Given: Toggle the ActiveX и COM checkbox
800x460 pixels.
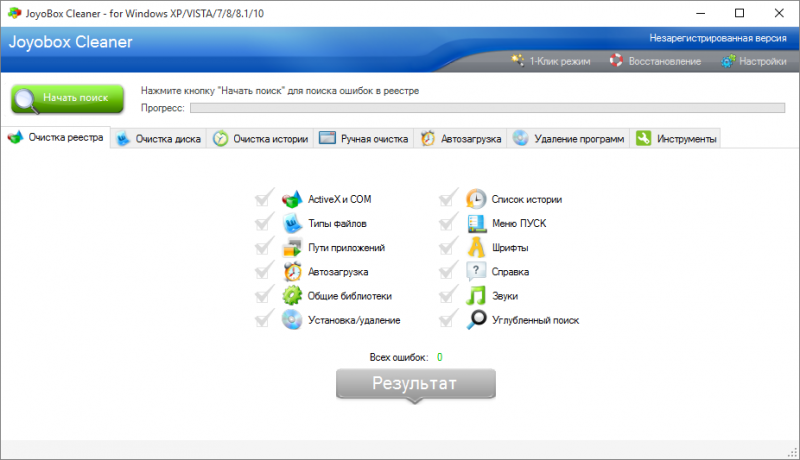Looking at the screenshot, I should coord(264,198).
